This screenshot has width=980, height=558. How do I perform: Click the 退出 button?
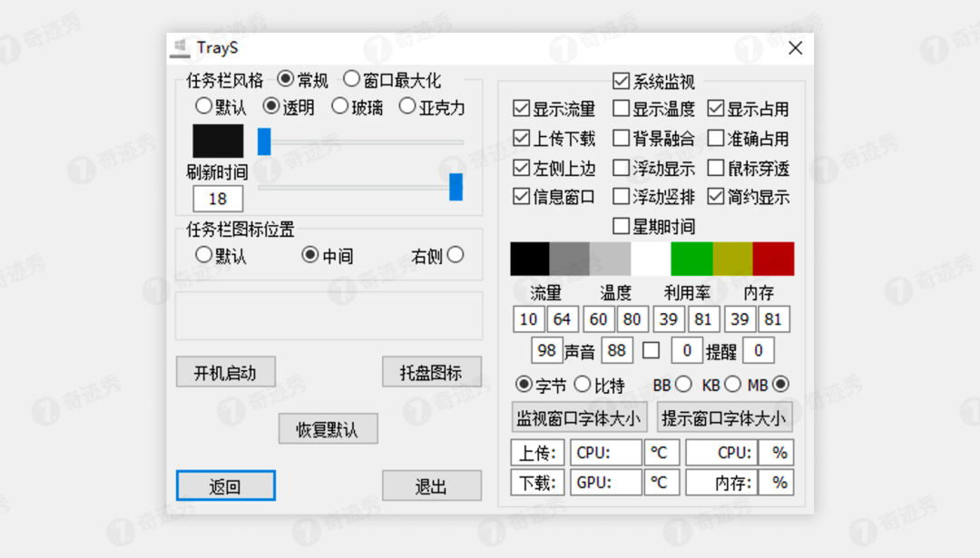click(x=431, y=485)
